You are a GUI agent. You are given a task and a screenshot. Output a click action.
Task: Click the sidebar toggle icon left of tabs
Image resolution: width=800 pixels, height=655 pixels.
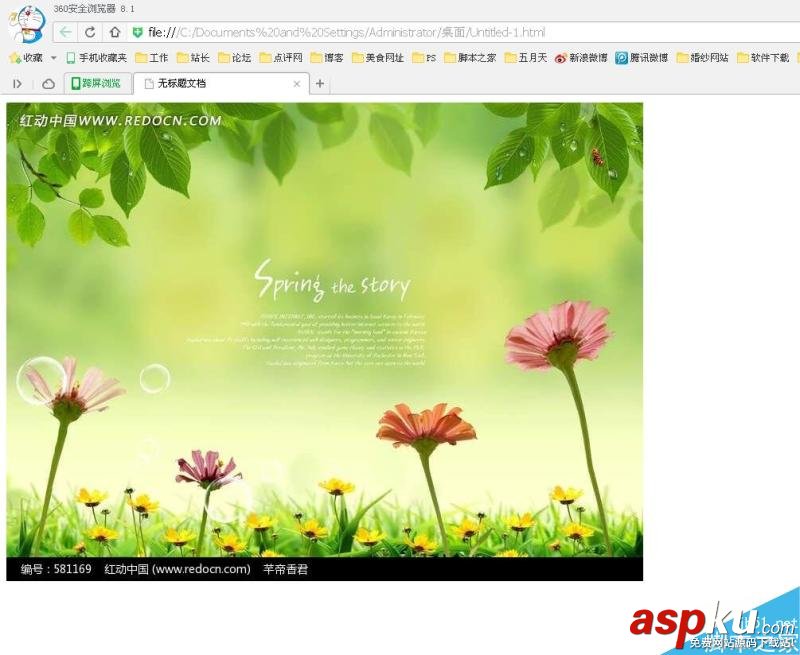pyautogui.click(x=17, y=83)
